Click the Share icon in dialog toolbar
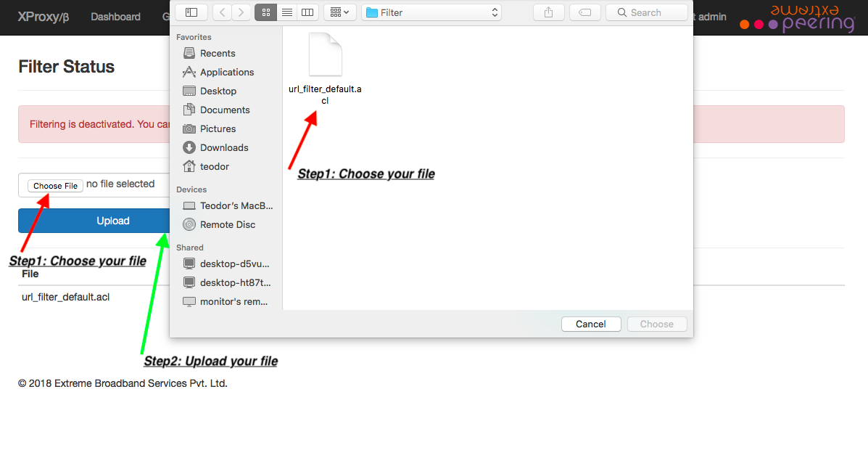Screen dimensions: 868x474 click(x=548, y=12)
